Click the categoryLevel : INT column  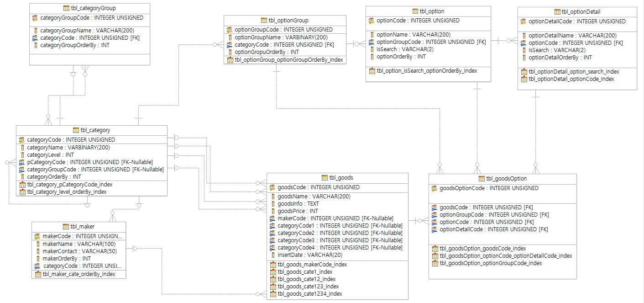coord(50,155)
